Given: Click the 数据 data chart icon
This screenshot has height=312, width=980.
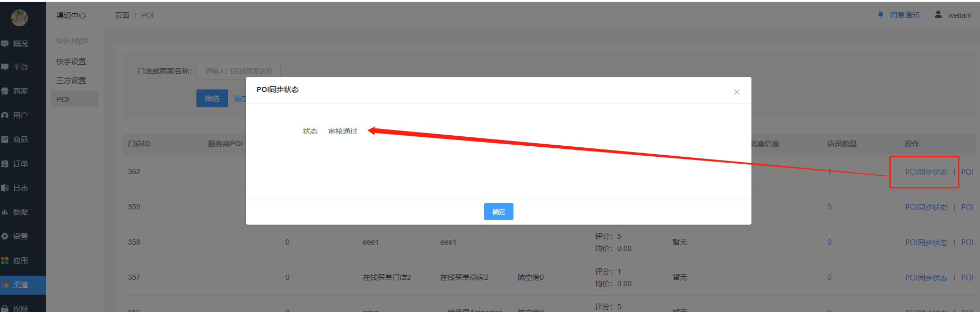Looking at the screenshot, I should pyautogui.click(x=5, y=212).
